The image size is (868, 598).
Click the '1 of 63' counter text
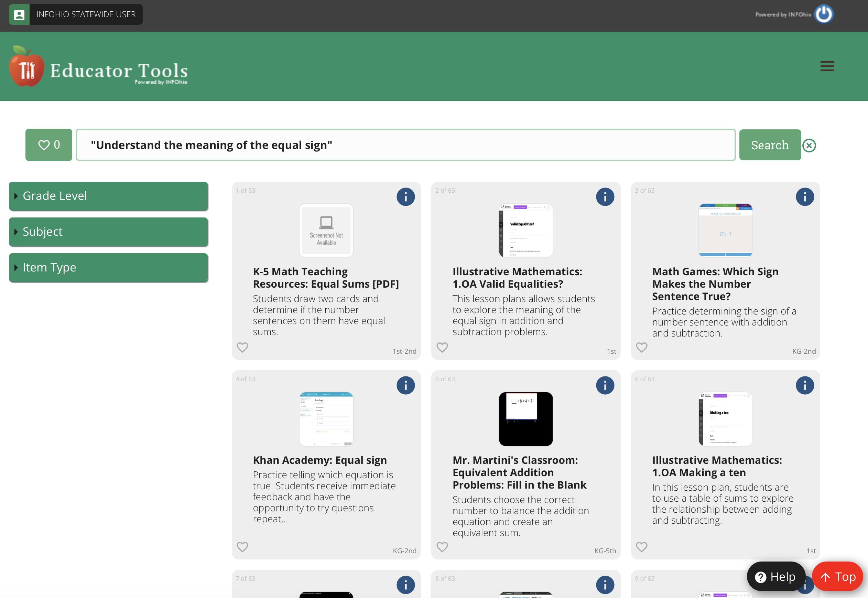click(x=245, y=190)
